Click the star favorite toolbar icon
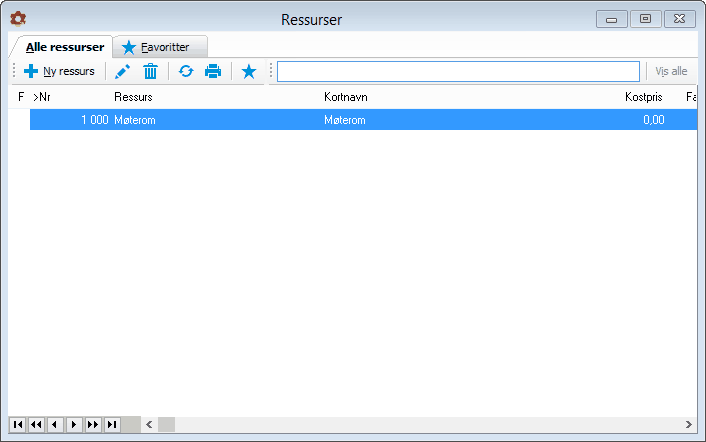This screenshot has width=706, height=442. 249,71
